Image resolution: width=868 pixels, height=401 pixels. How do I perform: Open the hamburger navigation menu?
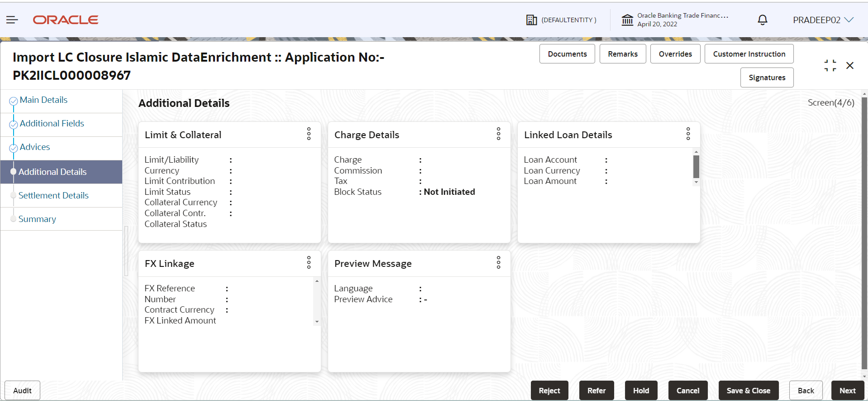tap(12, 19)
